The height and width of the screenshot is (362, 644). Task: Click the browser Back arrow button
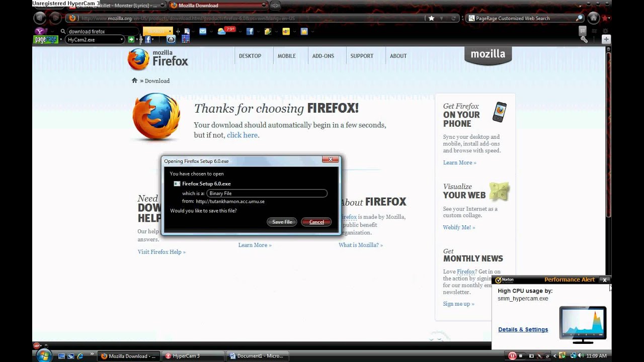(x=40, y=18)
